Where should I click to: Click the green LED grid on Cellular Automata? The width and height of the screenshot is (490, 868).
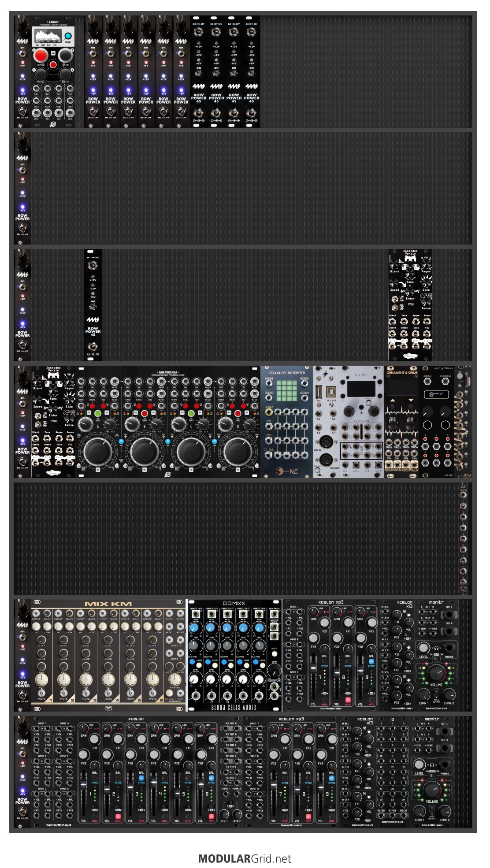coord(287,390)
